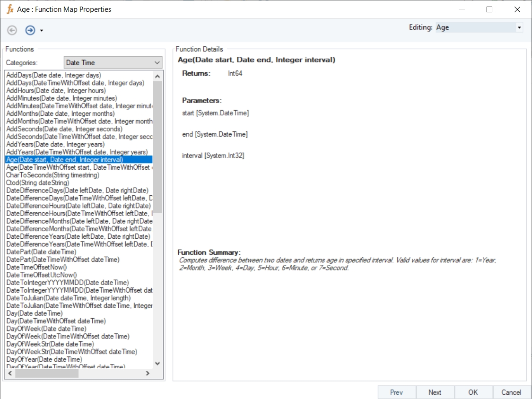Confirm with the OK button

pos(473,392)
